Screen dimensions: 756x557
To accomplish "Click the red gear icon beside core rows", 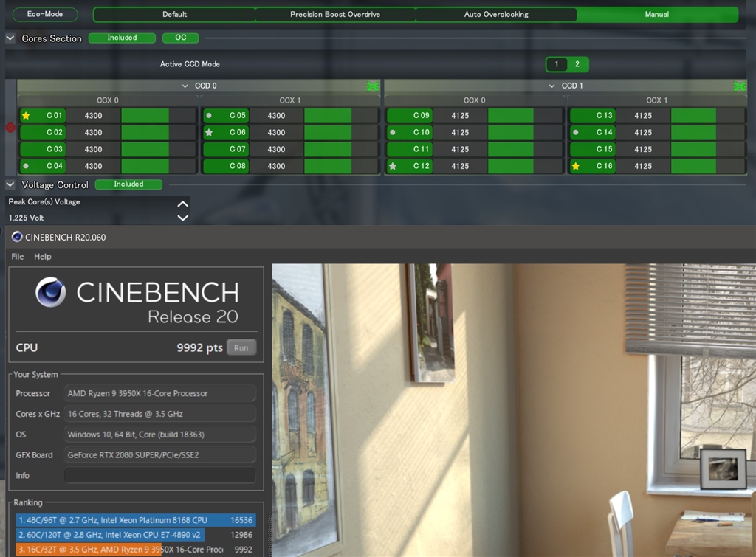I will pos(10,128).
